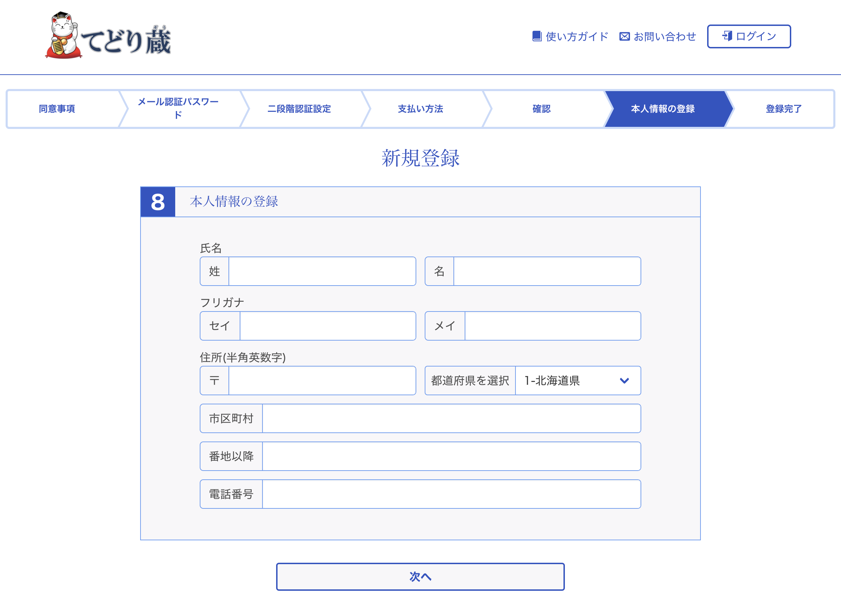Open the お問い合わせ contact link
Viewport: 841px width, 616px height.
(665, 36)
